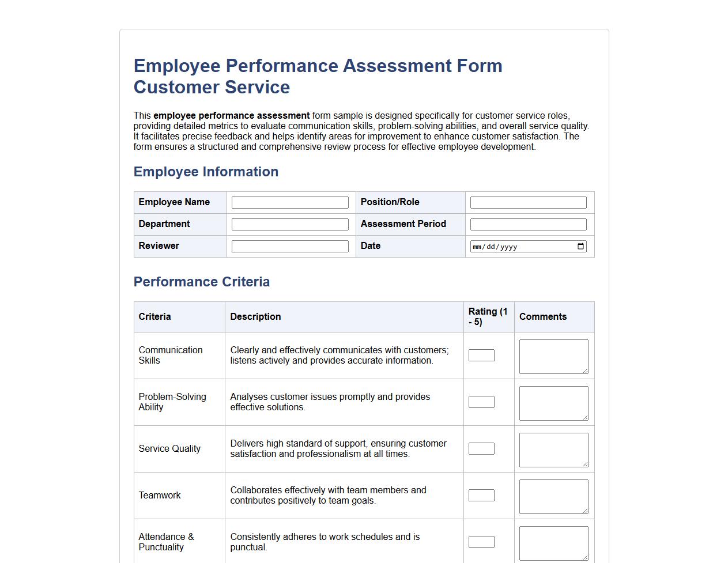Click the Assessment Period input field
Viewport: 728px width, 563px height.
pyautogui.click(x=527, y=224)
